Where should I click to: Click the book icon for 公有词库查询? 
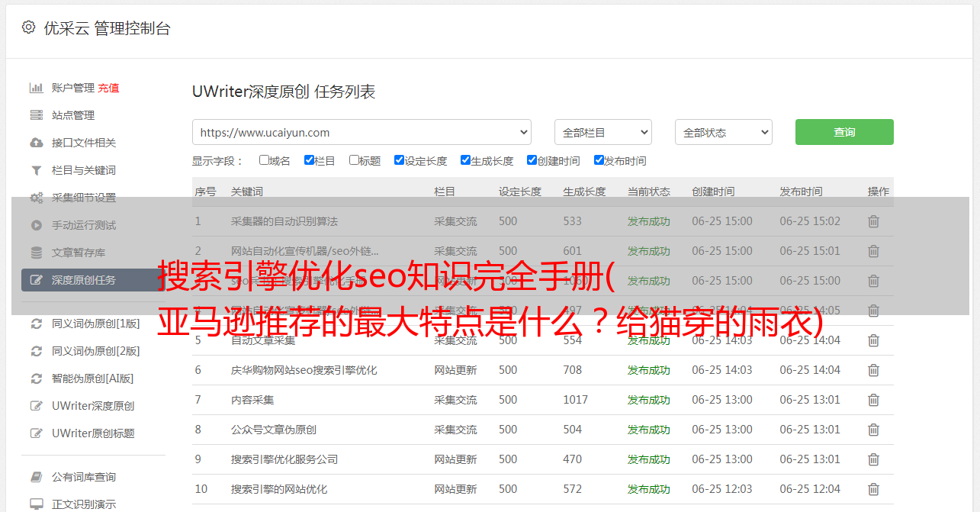(x=36, y=477)
